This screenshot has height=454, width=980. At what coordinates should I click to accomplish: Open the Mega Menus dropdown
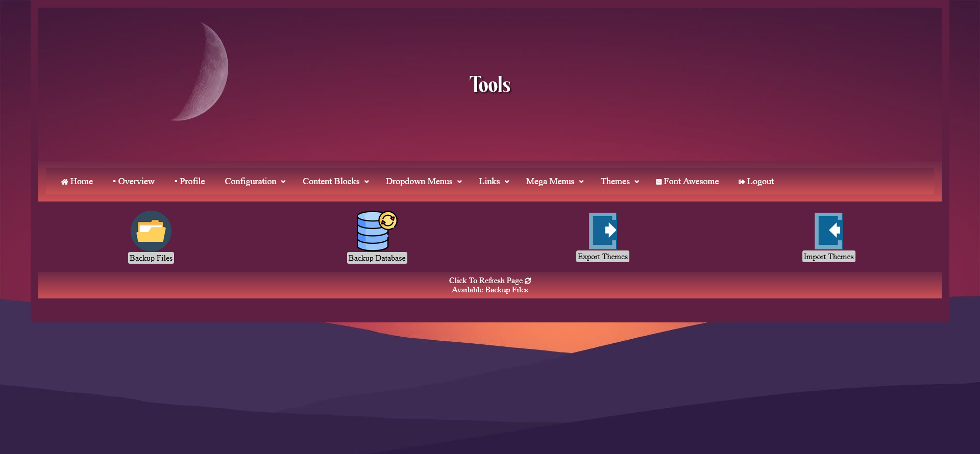pyautogui.click(x=554, y=182)
